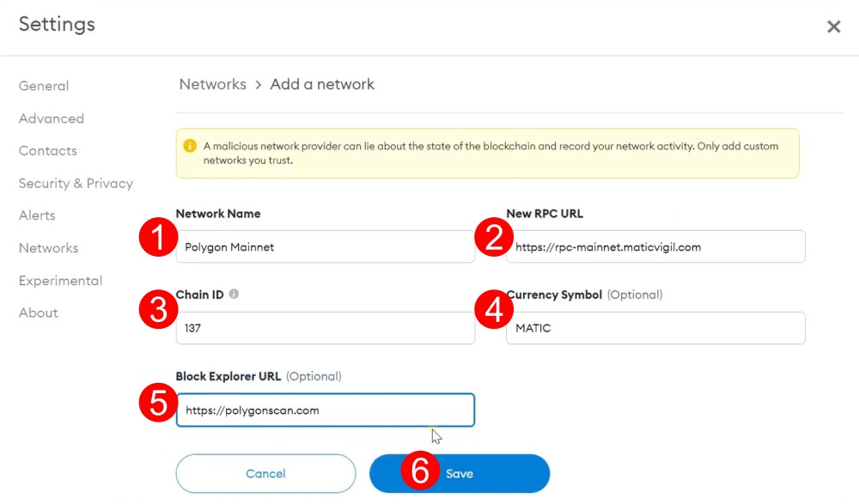Click the red step 2 badge

(x=493, y=238)
